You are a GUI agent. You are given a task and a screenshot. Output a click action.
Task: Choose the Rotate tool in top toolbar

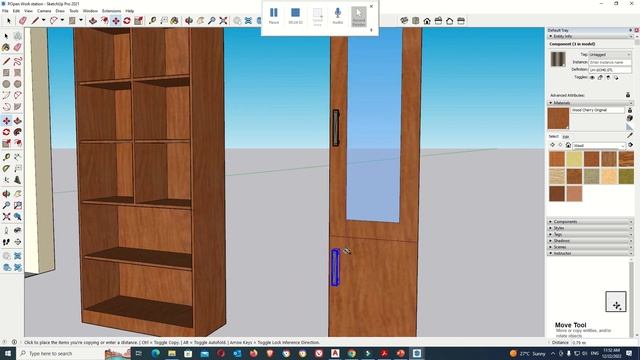coord(127,21)
